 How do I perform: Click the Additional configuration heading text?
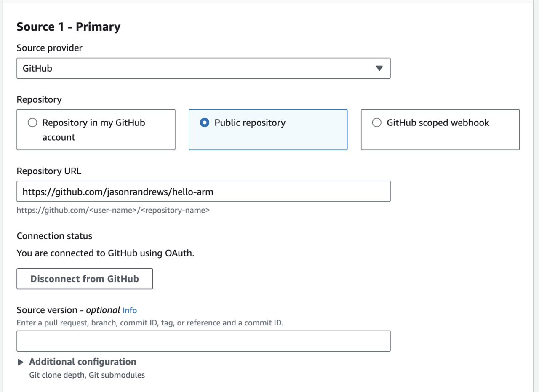(x=83, y=362)
